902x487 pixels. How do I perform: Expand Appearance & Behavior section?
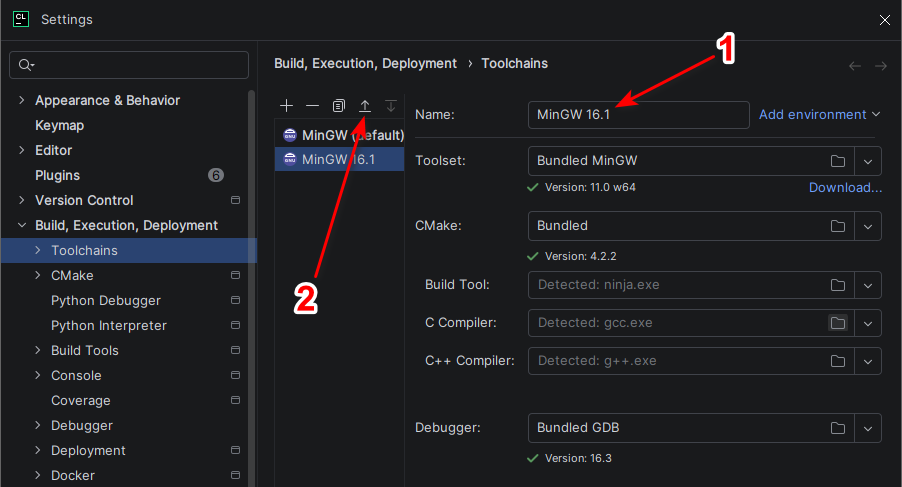click(22, 100)
